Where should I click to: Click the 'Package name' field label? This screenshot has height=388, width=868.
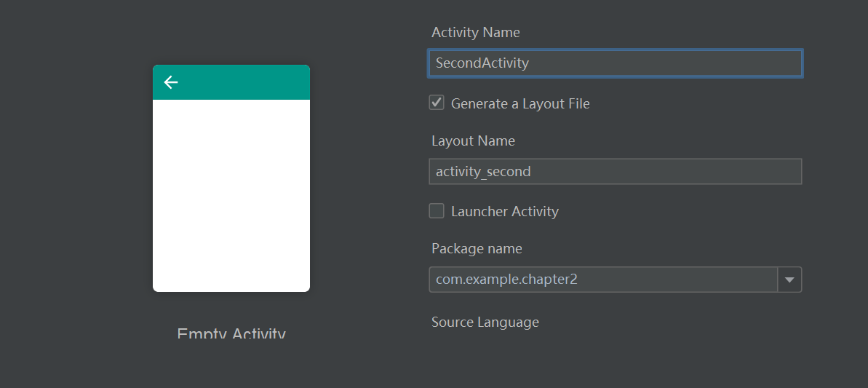(477, 248)
